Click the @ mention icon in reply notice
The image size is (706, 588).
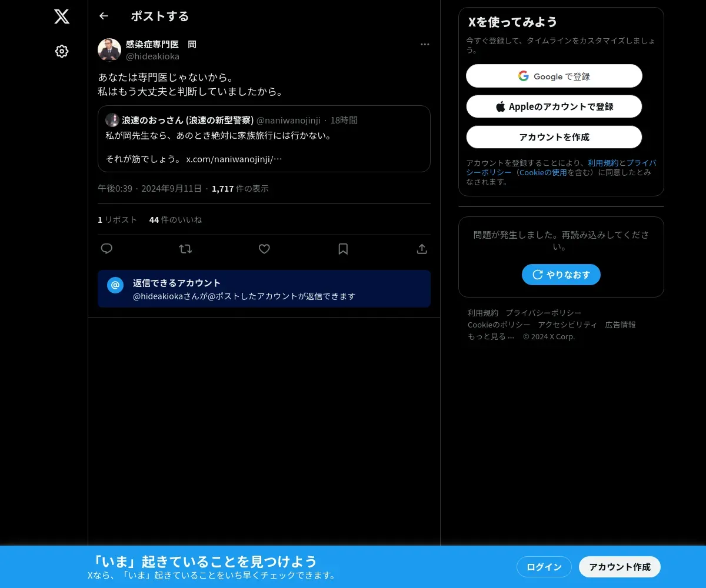[115, 285]
